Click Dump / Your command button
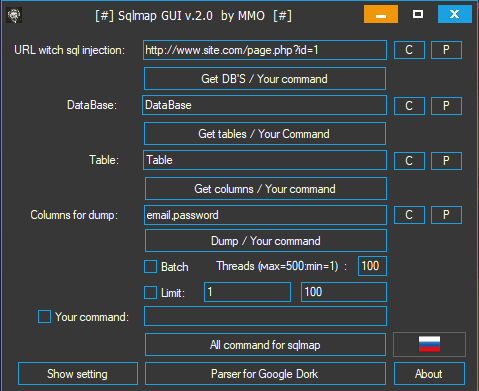 [266, 241]
